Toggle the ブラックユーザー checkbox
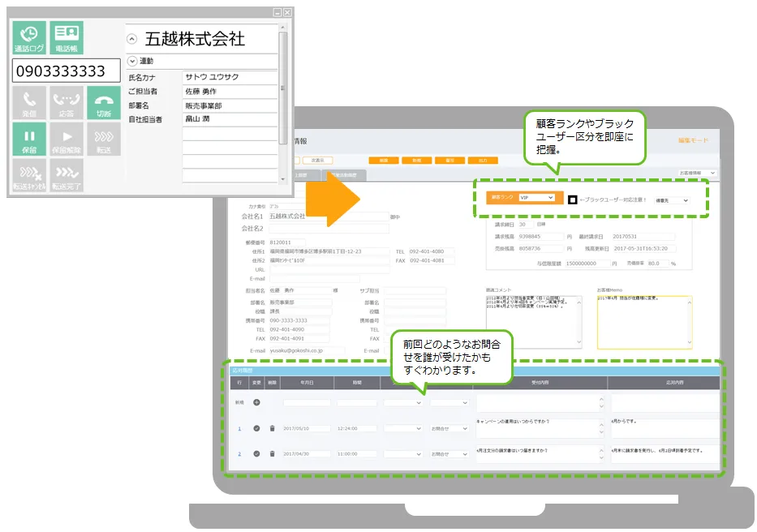The image size is (757, 532). (x=573, y=199)
